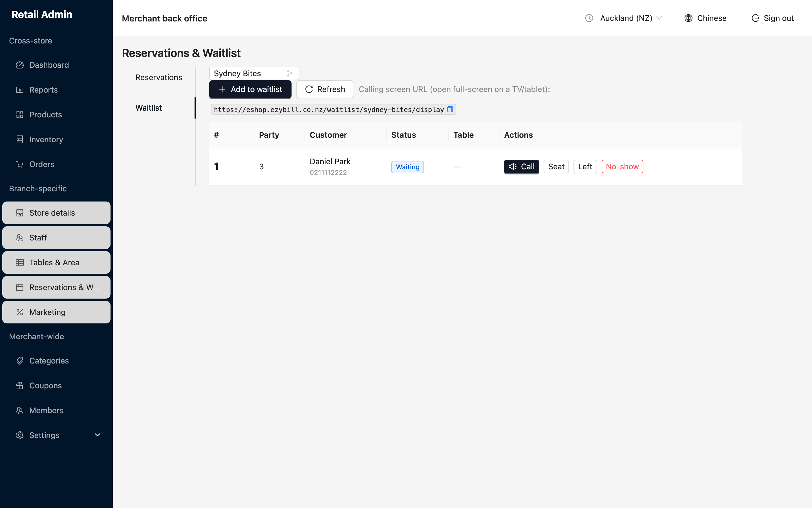Click the Waiting status badge
This screenshot has height=508, width=812.
[x=407, y=167]
